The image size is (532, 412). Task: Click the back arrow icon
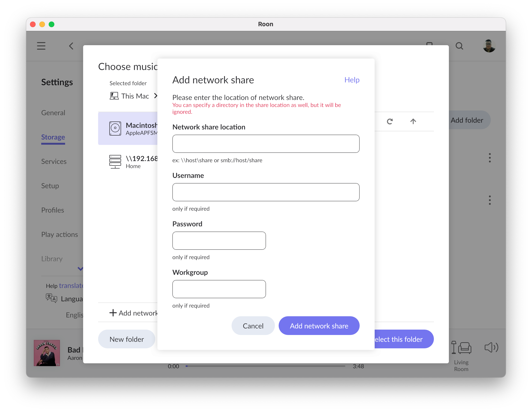click(71, 46)
